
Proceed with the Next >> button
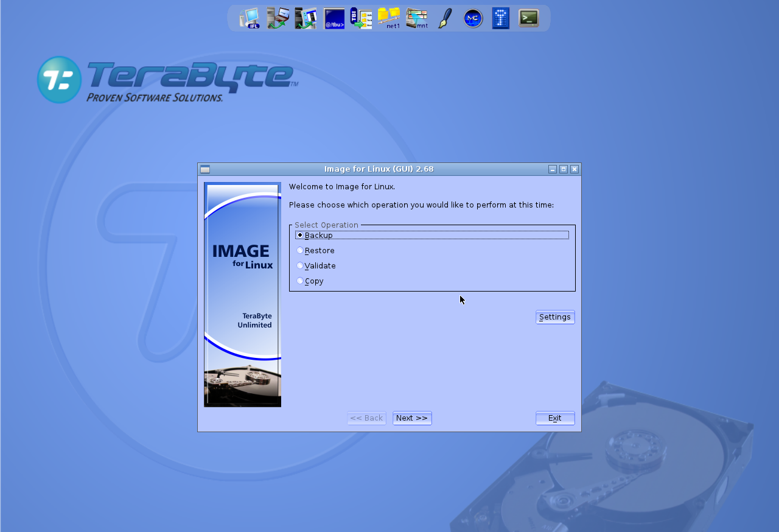pos(412,418)
